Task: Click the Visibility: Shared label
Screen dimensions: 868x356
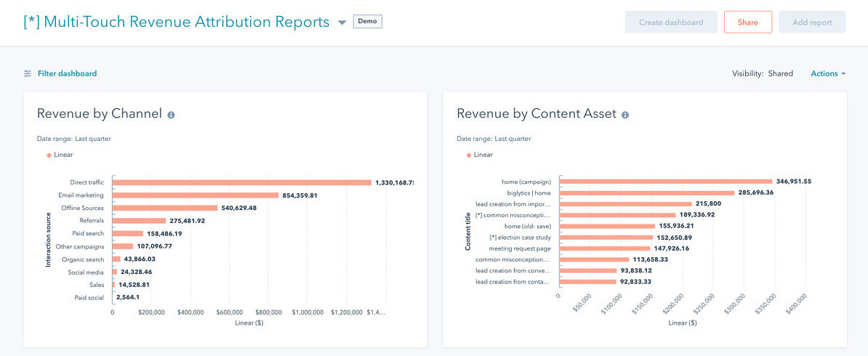Action: click(x=762, y=73)
